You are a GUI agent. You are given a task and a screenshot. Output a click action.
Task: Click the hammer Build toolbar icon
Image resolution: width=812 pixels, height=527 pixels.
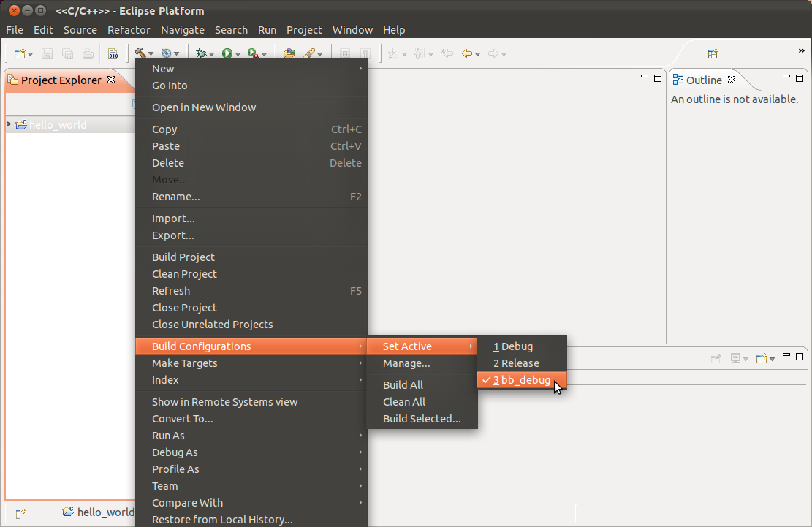click(x=140, y=53)
